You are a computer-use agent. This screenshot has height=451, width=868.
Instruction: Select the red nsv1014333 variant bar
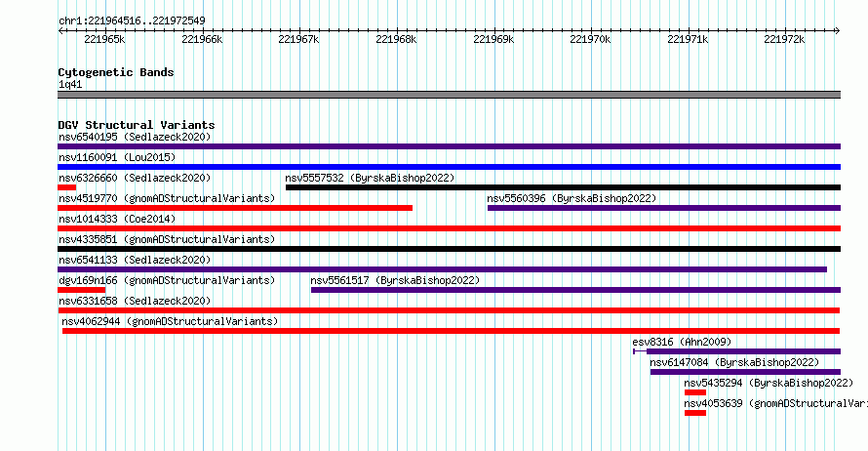tap(449, 228)
